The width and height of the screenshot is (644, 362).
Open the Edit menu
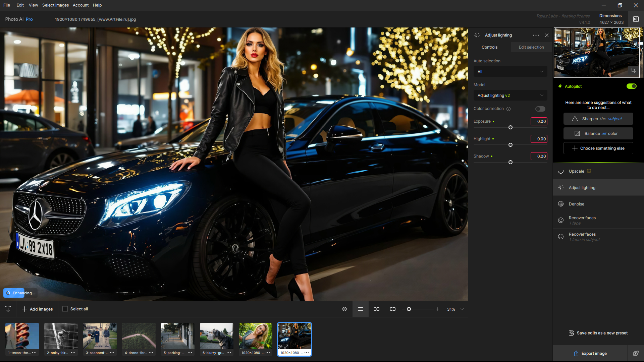point(20,5)
